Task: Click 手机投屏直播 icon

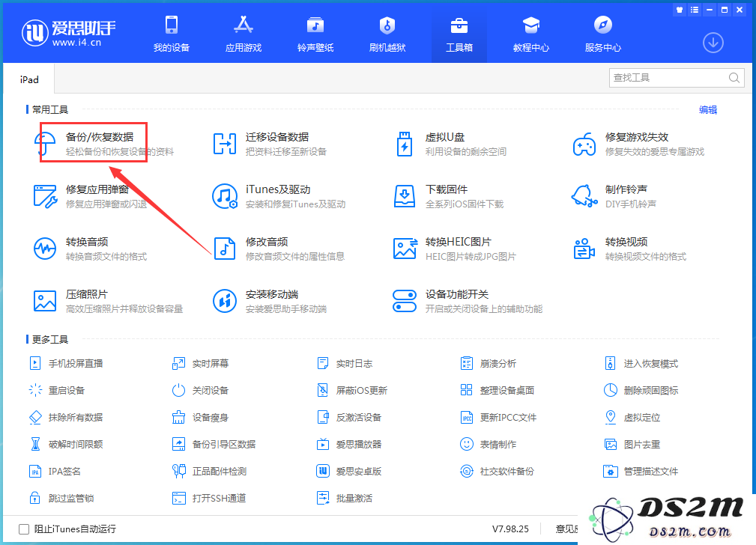Action: [35, 363]
